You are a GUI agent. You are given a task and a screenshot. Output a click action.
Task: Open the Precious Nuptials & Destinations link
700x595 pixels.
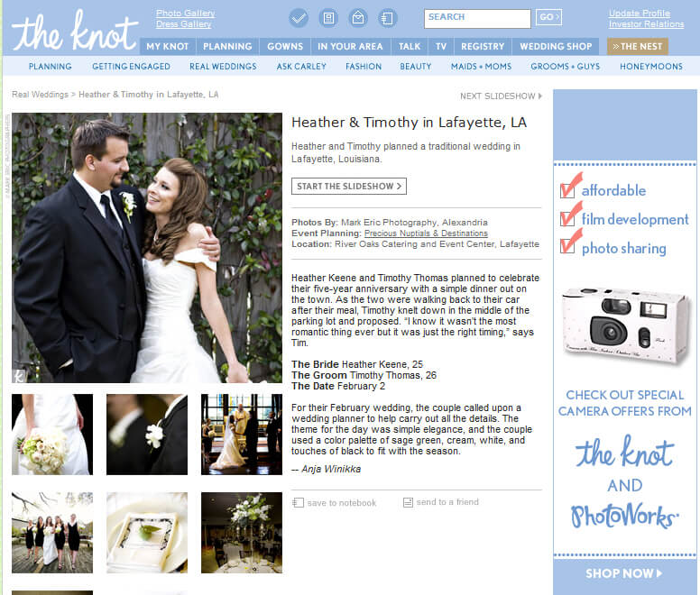pos(426,233)
